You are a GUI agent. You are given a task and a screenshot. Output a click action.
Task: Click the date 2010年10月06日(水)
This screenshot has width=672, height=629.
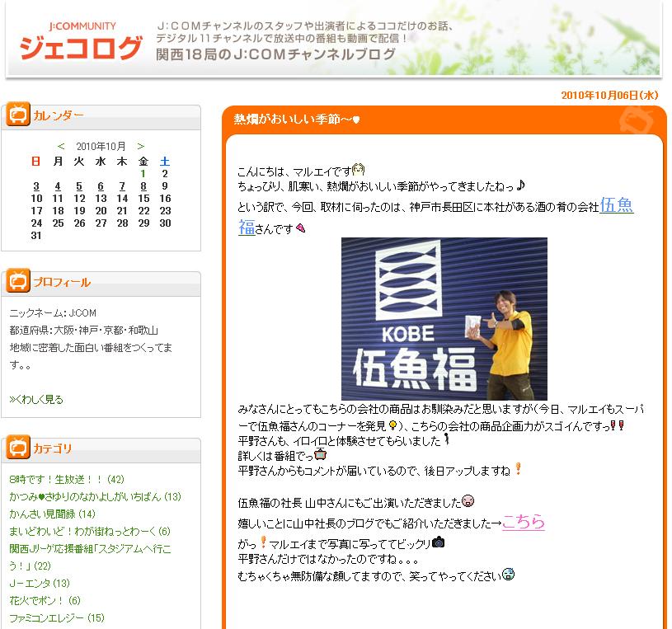tap(609, 95)
